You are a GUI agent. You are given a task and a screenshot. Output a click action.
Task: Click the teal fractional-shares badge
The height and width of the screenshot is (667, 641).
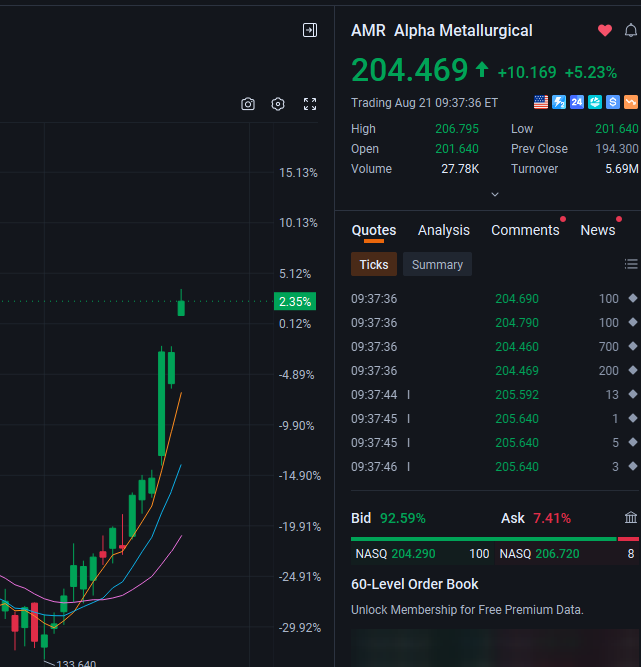point(595,102)
